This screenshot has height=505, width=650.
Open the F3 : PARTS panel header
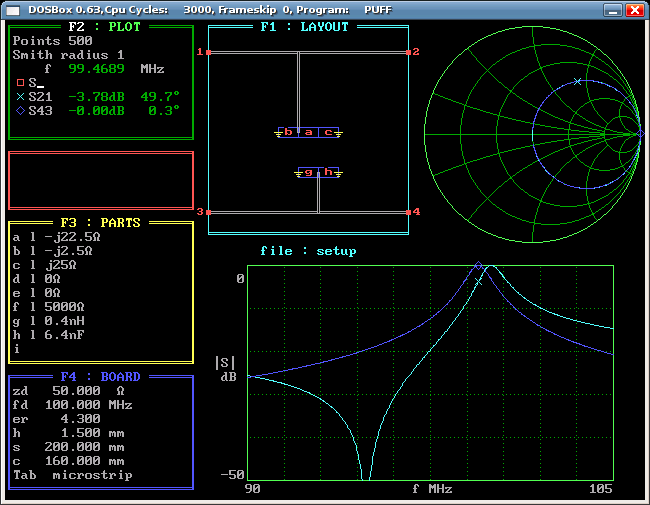100,223
